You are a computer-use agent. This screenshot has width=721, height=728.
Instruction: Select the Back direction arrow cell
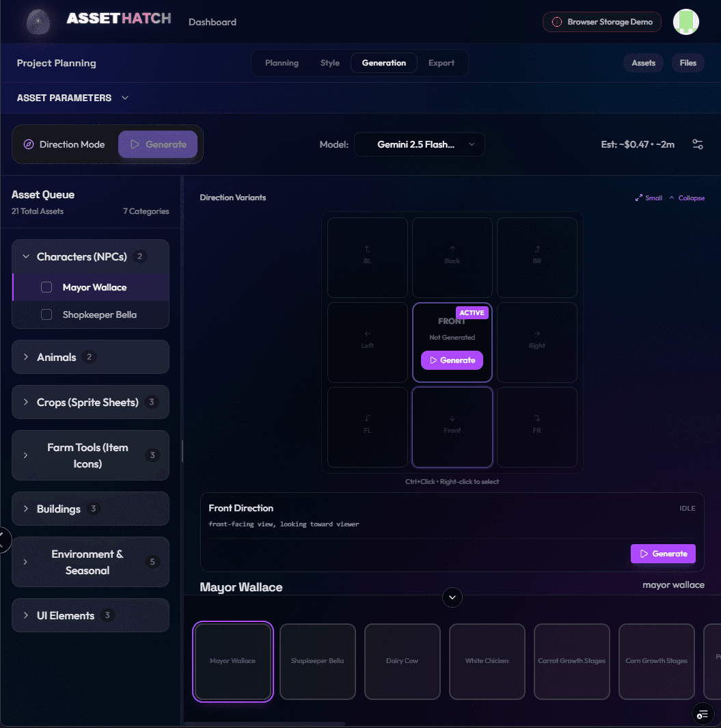pos(452,258)
